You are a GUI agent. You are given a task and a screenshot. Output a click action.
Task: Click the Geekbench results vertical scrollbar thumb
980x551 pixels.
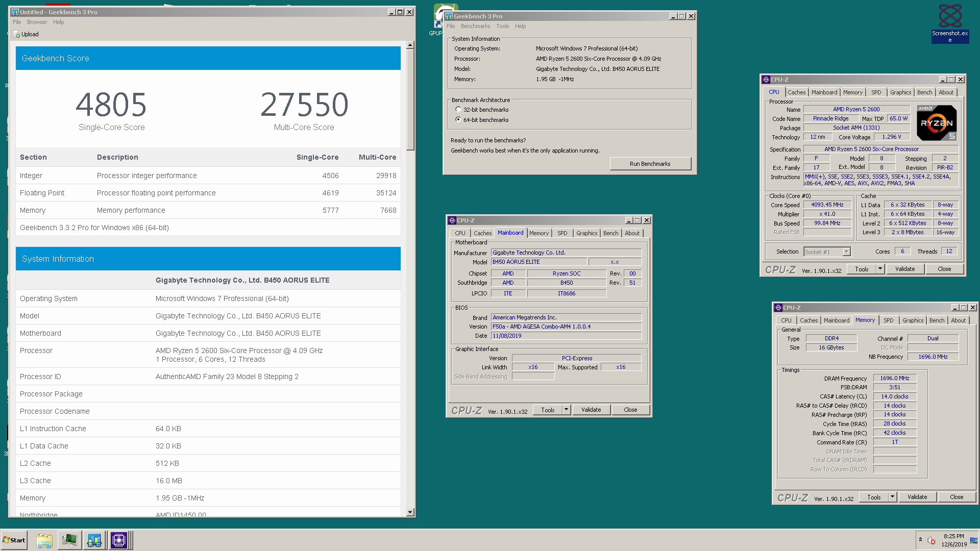click(410, 100)
